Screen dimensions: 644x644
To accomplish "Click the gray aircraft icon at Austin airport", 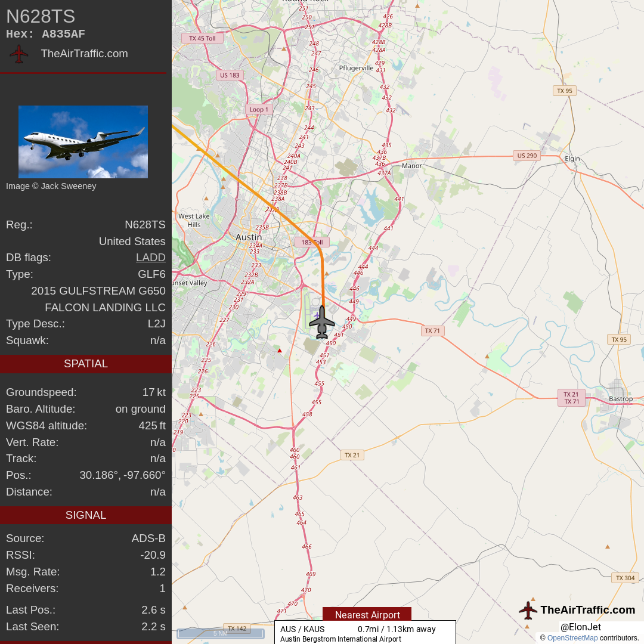I will [x=322, y=322].
